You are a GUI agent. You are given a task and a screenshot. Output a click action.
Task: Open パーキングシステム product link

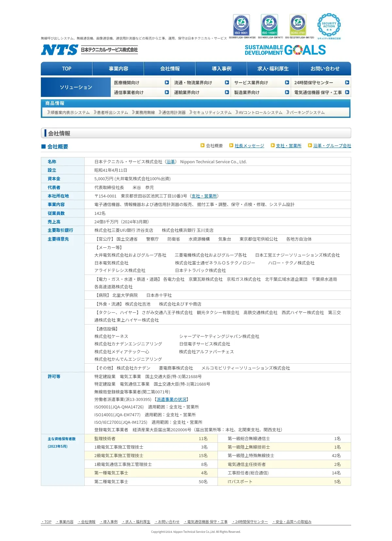[305, 112]
